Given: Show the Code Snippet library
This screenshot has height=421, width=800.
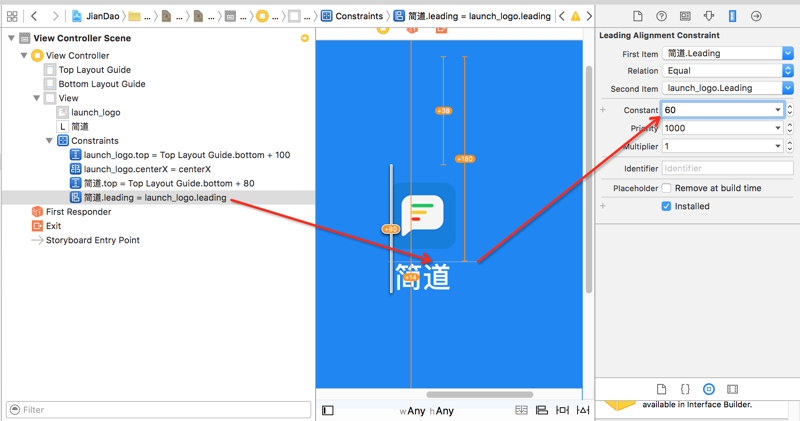Looking at the screenshot, I should click(x=685, y=389).
